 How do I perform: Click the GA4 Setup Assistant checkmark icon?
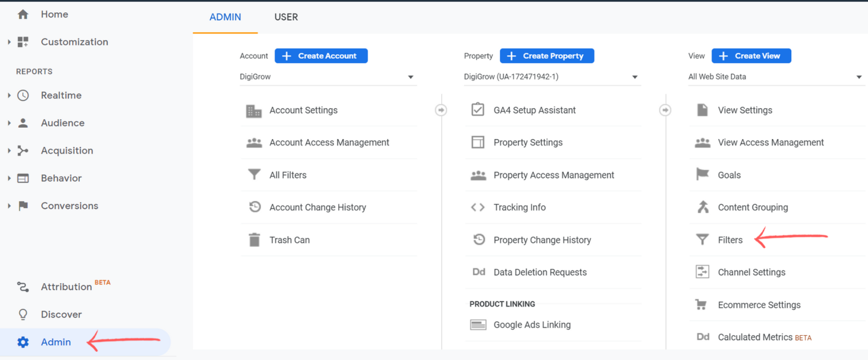(478, 110)
